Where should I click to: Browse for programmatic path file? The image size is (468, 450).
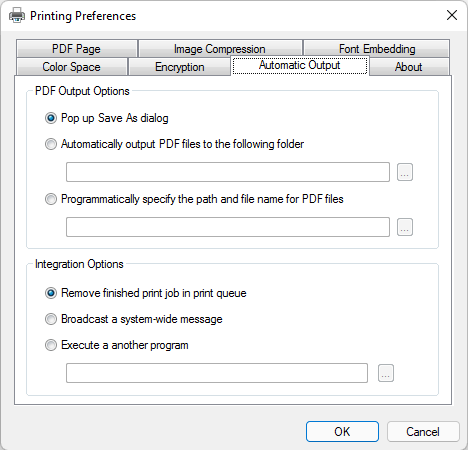point(405,227)
